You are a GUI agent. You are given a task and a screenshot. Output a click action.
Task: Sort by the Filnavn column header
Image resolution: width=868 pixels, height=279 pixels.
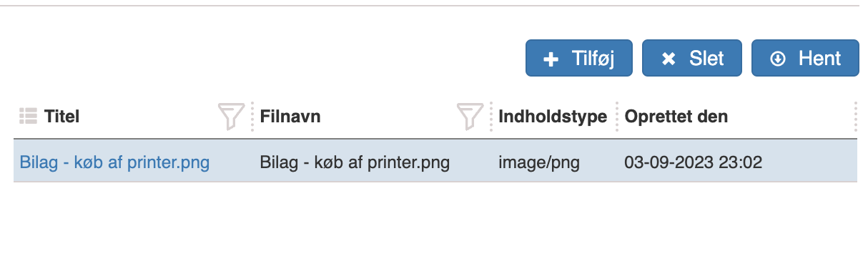click(x=290, y=117)
